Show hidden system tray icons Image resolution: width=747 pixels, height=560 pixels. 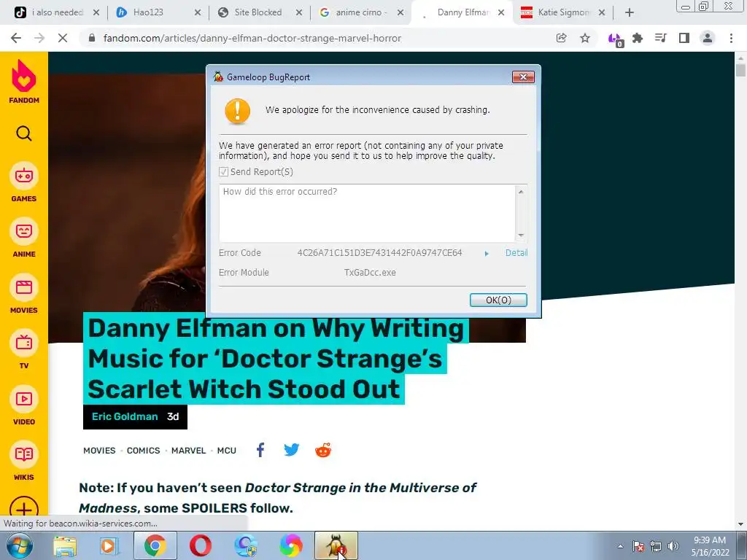click(620, 546)
